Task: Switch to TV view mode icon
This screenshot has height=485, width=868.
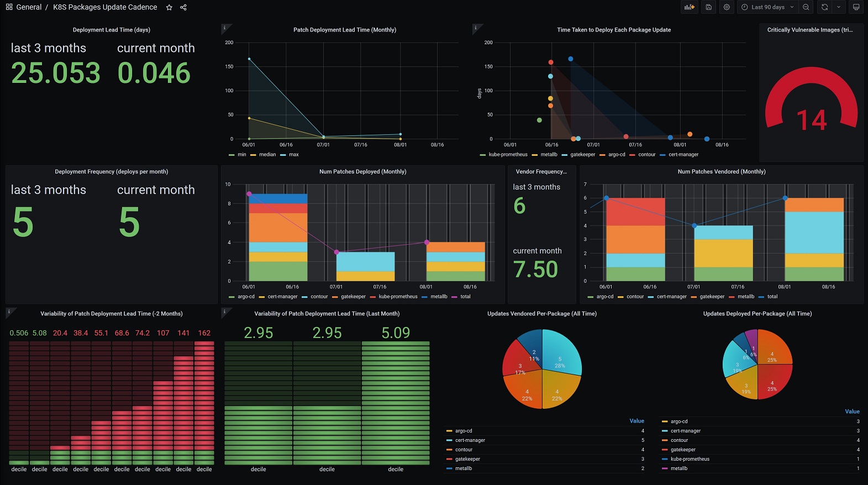Action: click(x=856, y=7)
